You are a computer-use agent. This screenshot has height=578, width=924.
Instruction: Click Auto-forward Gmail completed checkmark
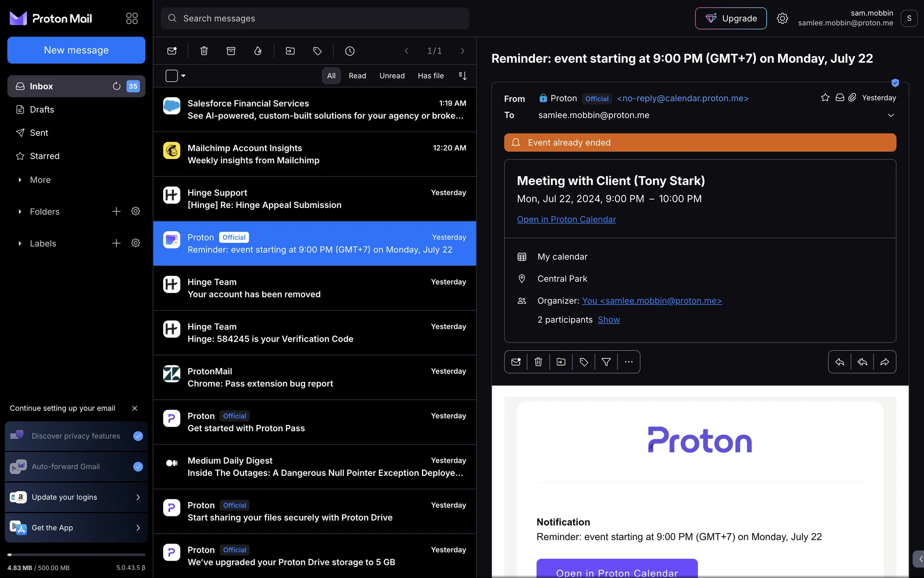[138, 466]
